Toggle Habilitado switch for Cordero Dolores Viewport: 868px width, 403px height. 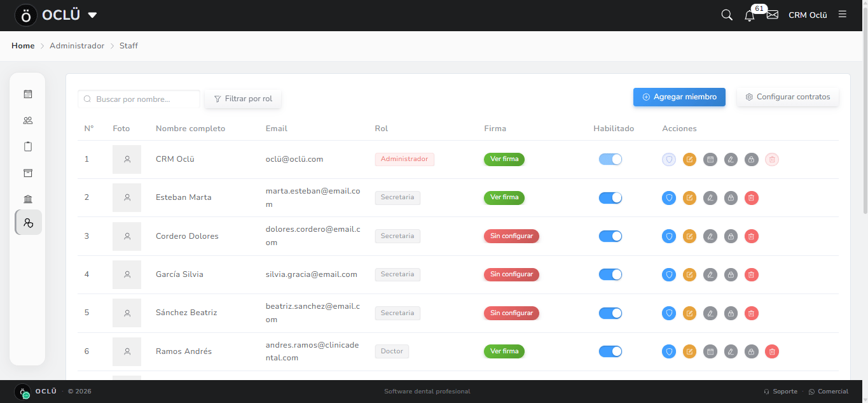tap(610, 236)
